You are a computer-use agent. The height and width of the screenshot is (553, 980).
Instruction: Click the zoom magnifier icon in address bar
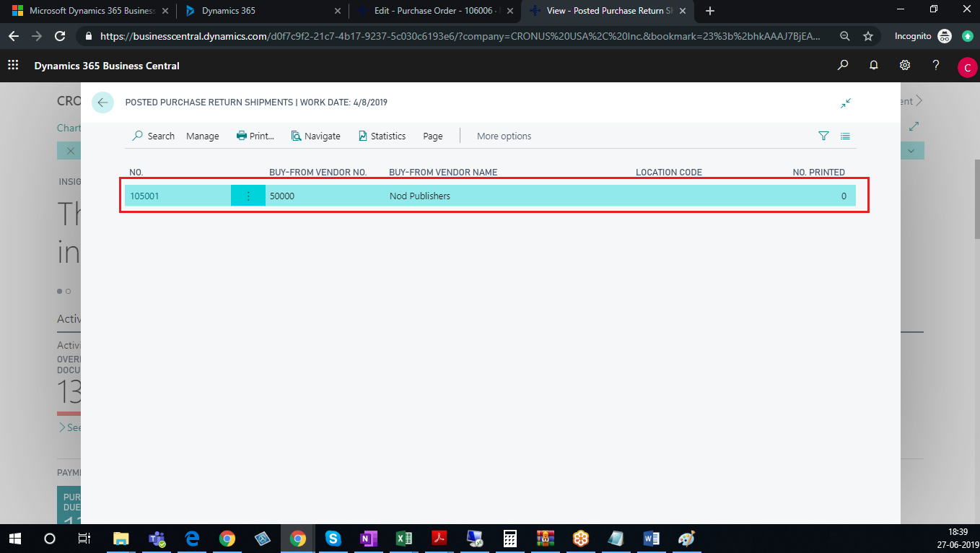coord(844,36)
